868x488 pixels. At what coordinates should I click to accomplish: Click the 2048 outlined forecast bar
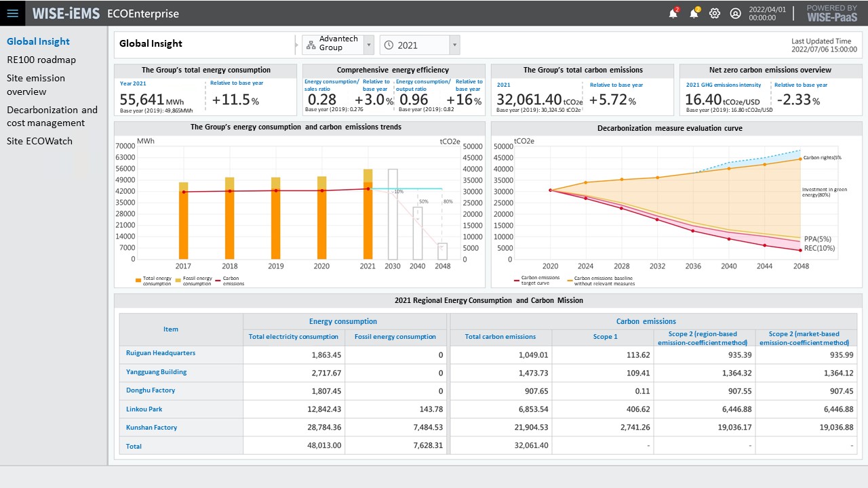pyautogui.click(x=442, y=251)
